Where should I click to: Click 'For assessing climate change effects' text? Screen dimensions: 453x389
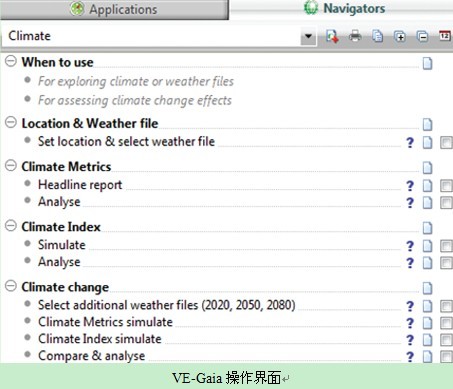(135, 100)
